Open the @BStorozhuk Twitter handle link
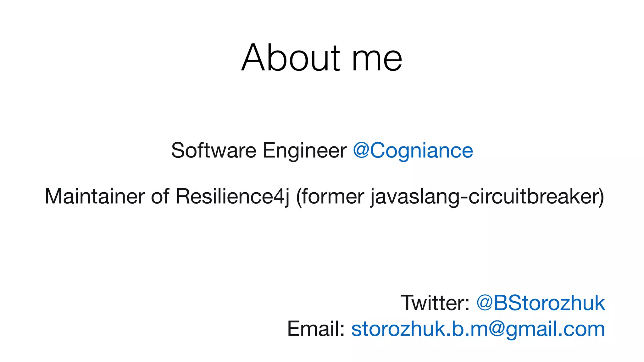 [x=541, y=303]
